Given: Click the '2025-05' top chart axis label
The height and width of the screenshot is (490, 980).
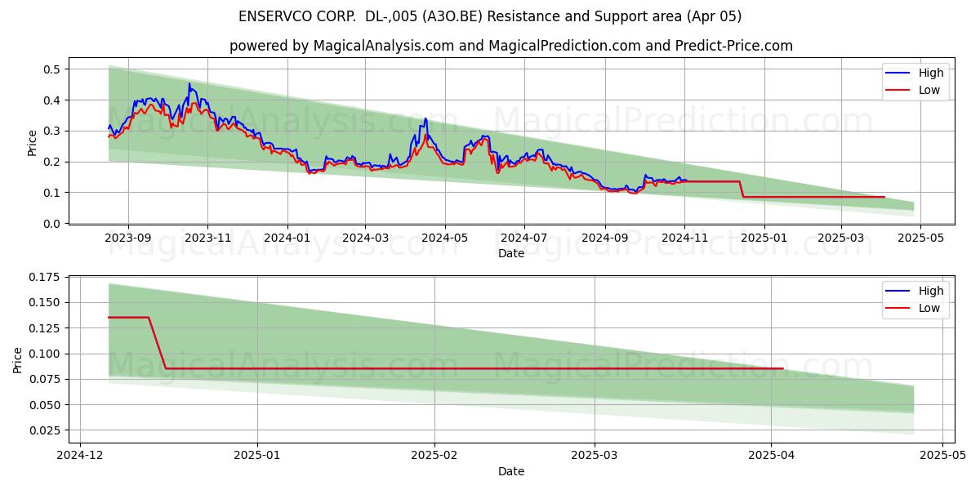Looking at the screenshot, I should click(x=920, y=238).
